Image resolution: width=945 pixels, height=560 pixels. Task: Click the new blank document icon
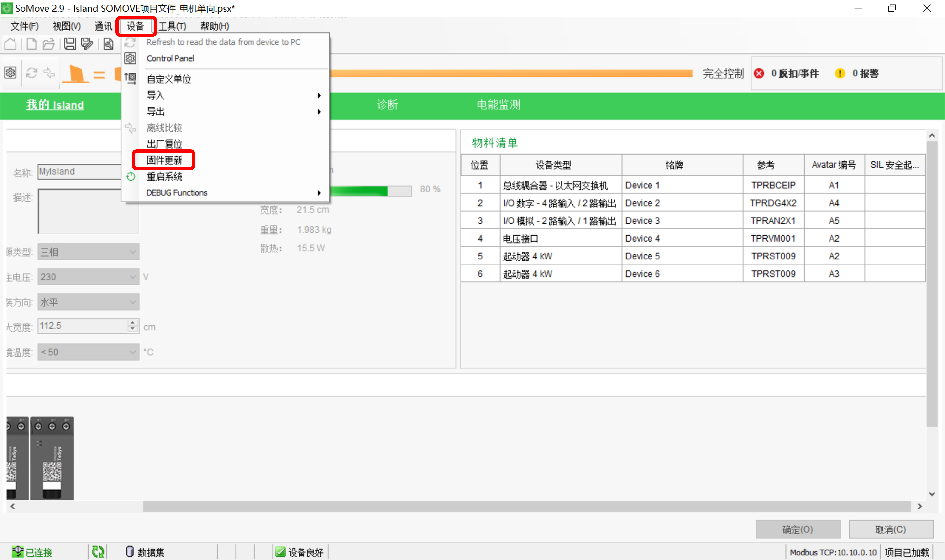[32, 44]
